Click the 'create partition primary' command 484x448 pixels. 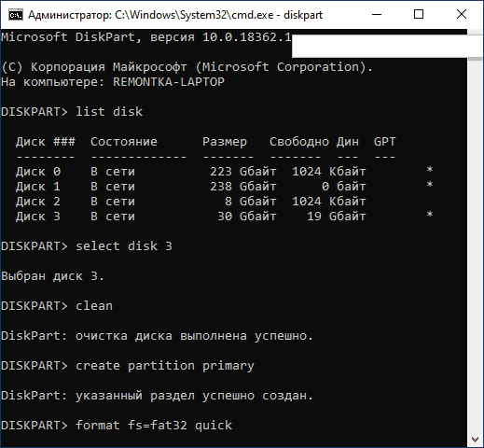click(x=165, y=366)
